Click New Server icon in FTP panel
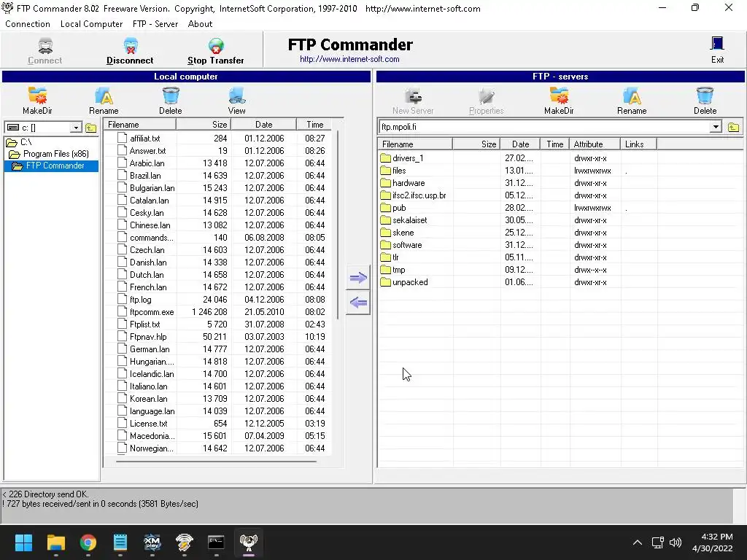The height and width of the screenshot is (560, 747). coord(413,101)
